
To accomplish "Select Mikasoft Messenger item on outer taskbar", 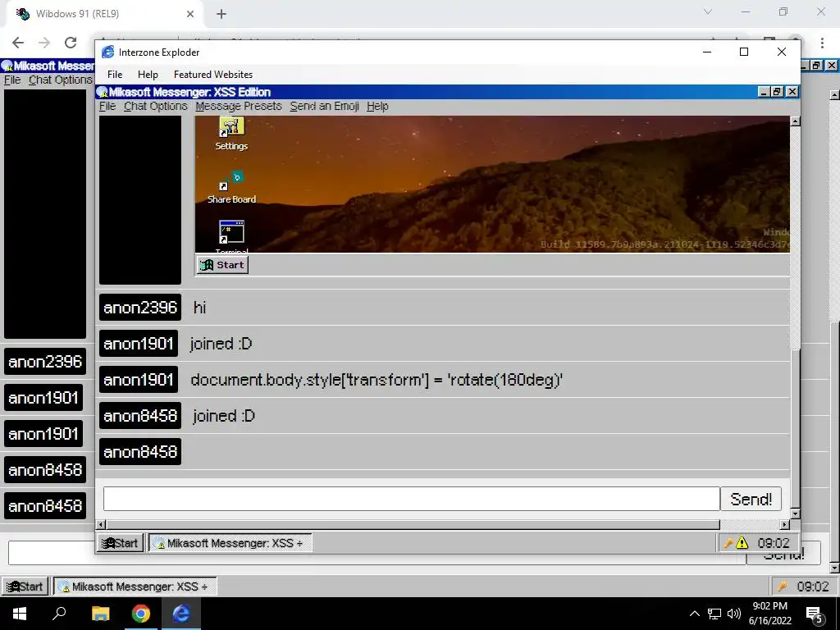I will (x=135, y=587).
